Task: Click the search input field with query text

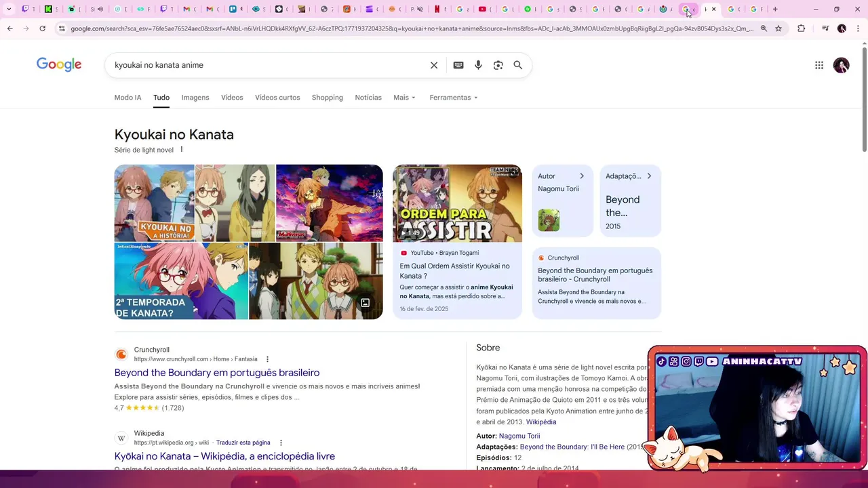Action: tap(268, 65)
